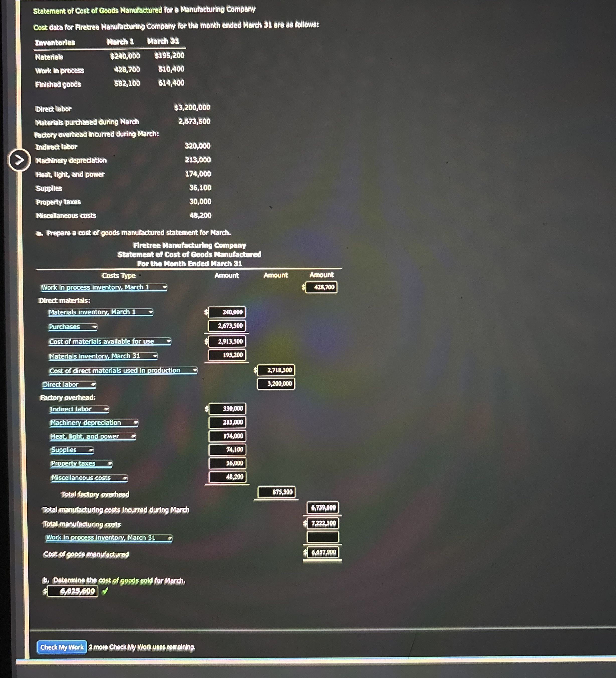
Task: Open Cost of direct materials used dropdown
Action: coord(123,370)
